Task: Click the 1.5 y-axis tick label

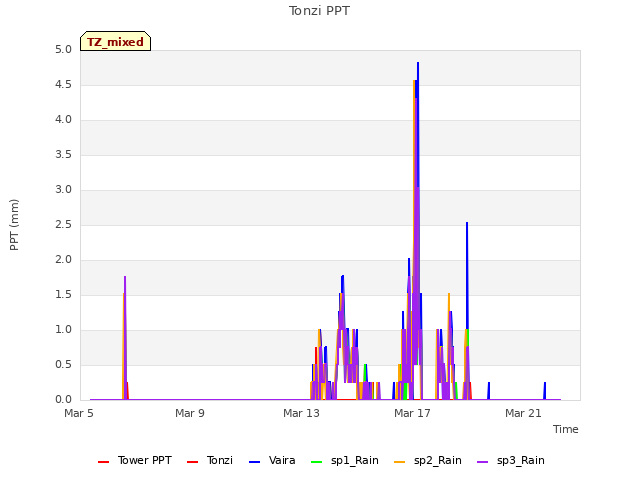Action: pyautogui.click(x=63, y=295)
